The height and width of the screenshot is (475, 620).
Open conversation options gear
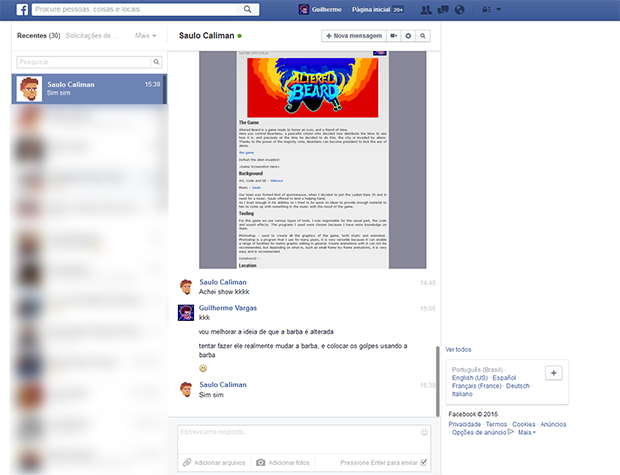(408, 36)
